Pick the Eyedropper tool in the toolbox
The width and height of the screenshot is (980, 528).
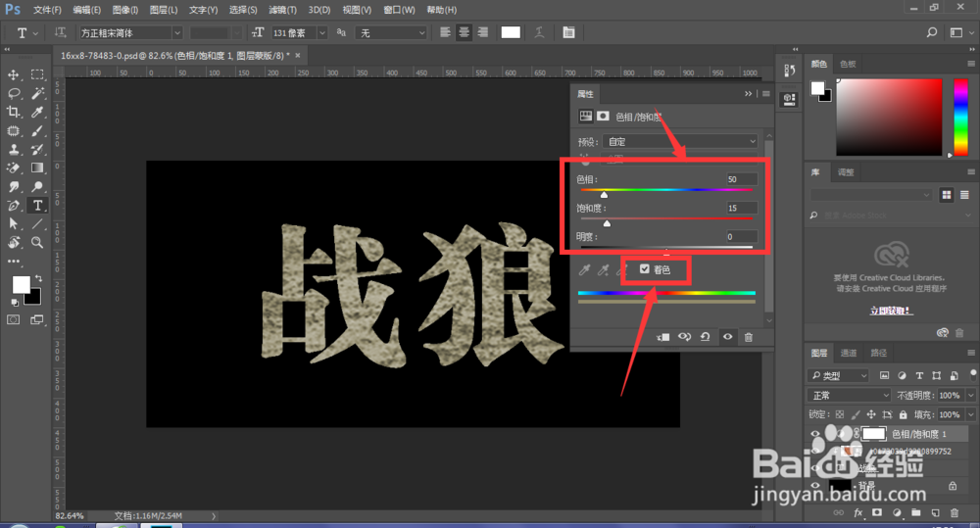click(37, 113)
